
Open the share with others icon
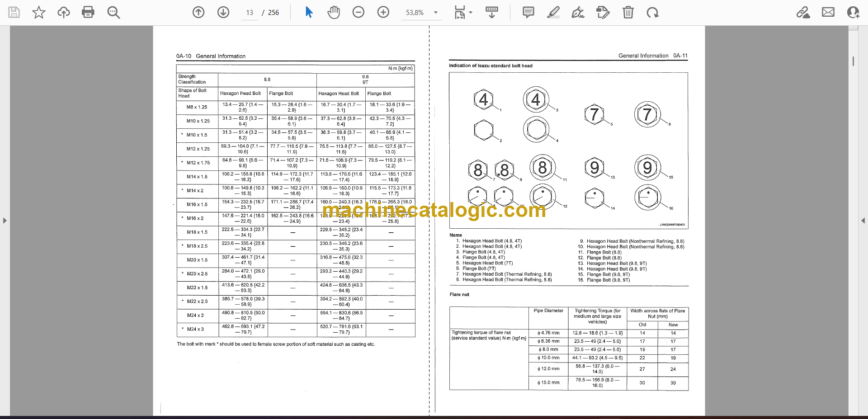(x=853, y=12)
